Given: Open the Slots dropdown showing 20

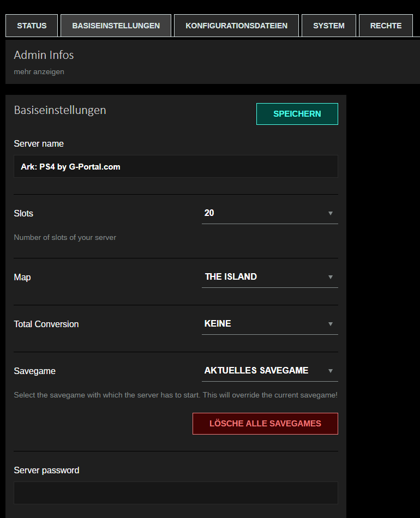Looking at the screenshot, I should tap(269, 213).
